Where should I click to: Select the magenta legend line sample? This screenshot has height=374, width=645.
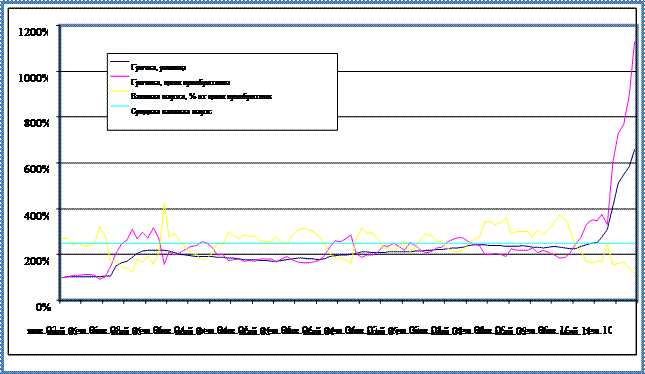[x=120, y=77]
